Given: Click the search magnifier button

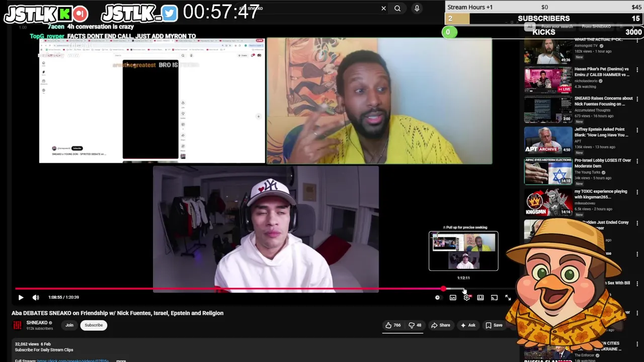Looking at the screenshot, I should click(397, 8).
